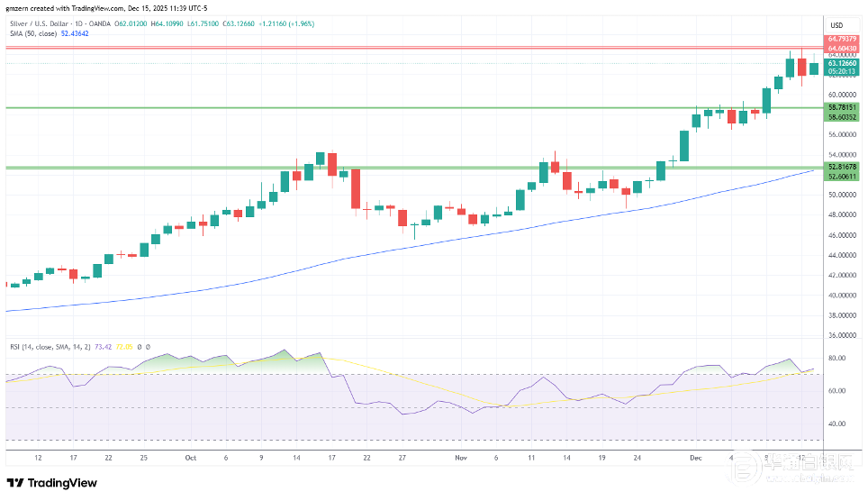The height and width of the screenshot is (501, 868).
Task: Click the yellow 72.06 RSI SMA value
Action: (124, 345)
